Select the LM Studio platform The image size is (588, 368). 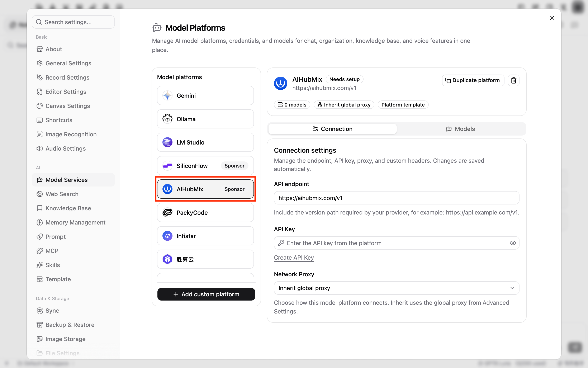(x=205, y=142)
